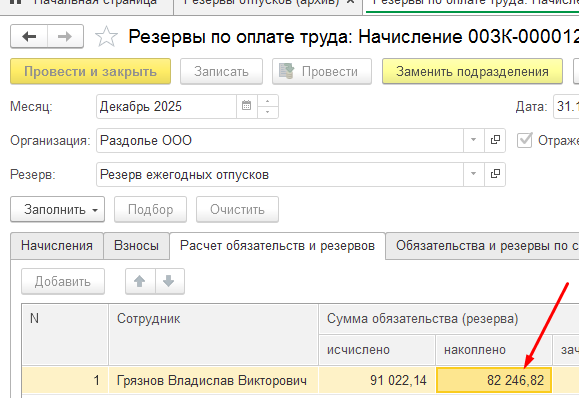This screenshot has width=579, height=398.
Task: Click the Провести button
Action: pos(322,71)
